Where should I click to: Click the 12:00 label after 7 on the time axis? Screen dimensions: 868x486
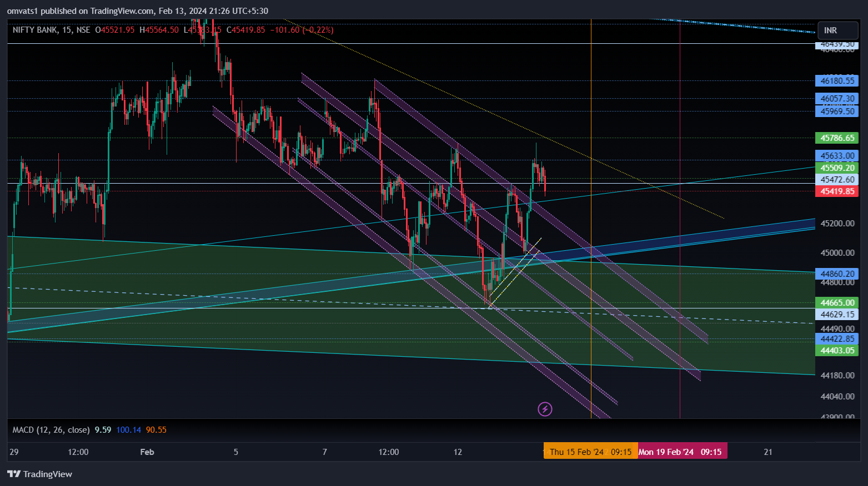[389, 452]
